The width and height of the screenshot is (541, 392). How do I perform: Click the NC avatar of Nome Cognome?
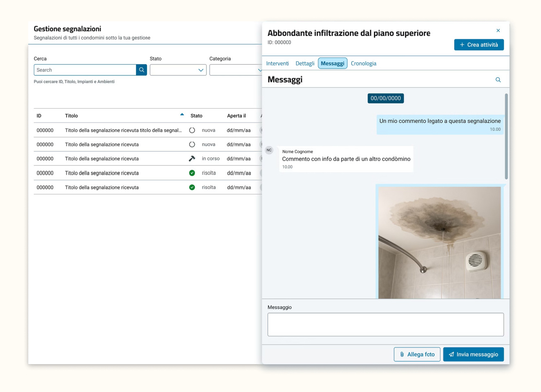[x=269, y=150]
